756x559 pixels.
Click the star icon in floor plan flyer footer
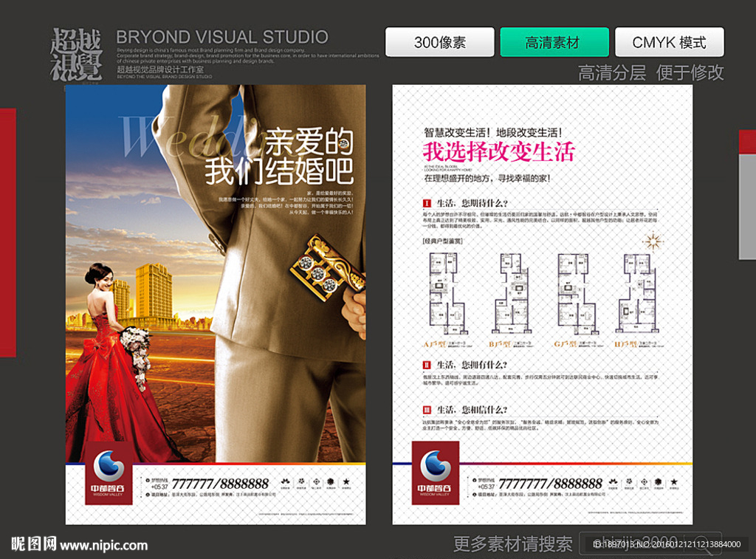click(x=674, y=481)
